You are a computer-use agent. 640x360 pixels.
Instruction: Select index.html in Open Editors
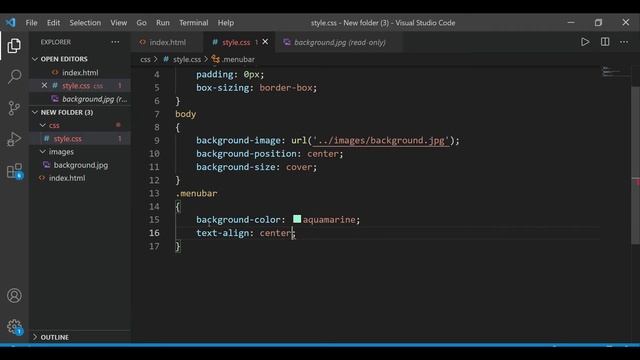(x=80, y=73)
